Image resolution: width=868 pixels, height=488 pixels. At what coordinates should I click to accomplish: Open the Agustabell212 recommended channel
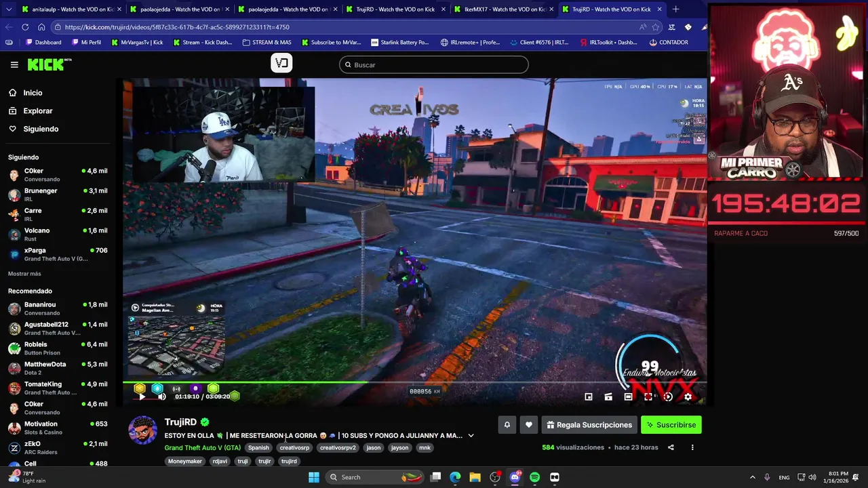(58, 328)
